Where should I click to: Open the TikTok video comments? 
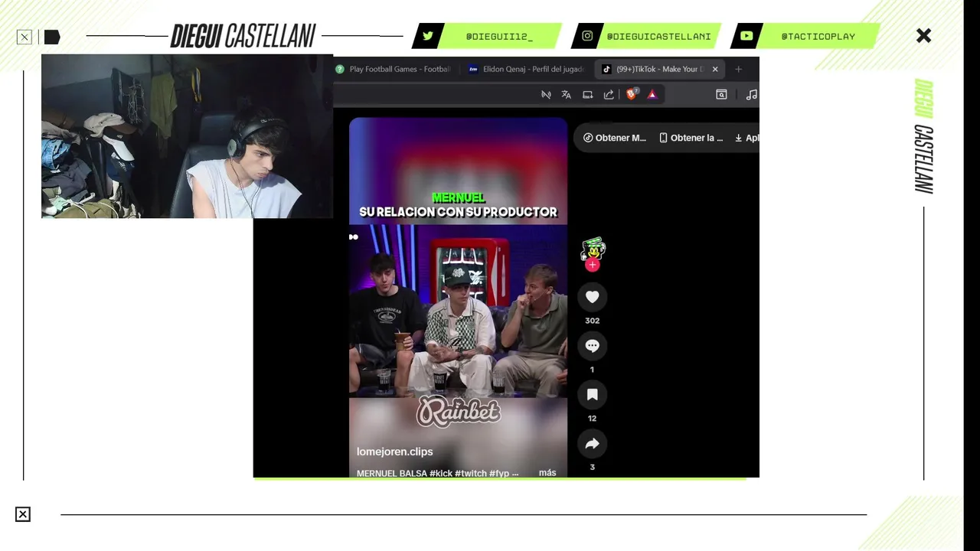coord(592,346)
